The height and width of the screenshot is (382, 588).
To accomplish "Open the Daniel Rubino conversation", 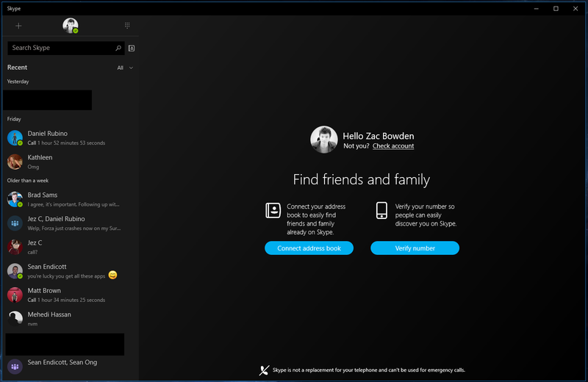I will (71, 137).
